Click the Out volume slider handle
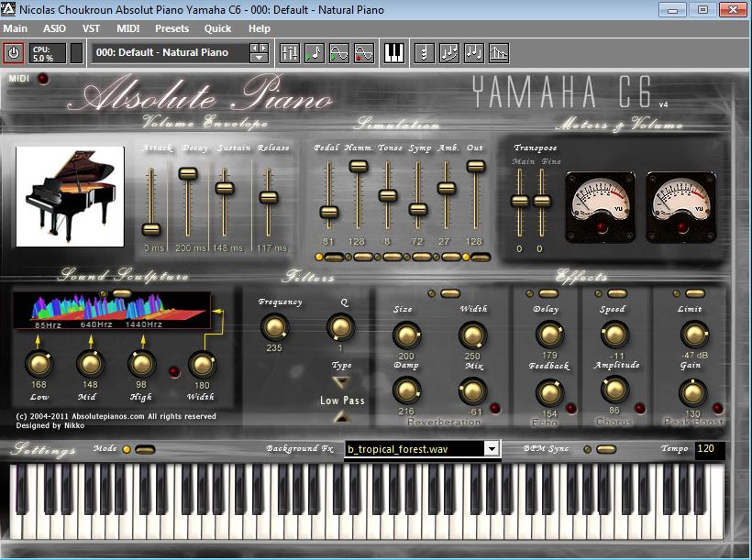The height and width of the screenshot is (560, 752). (x=476, y=167)
